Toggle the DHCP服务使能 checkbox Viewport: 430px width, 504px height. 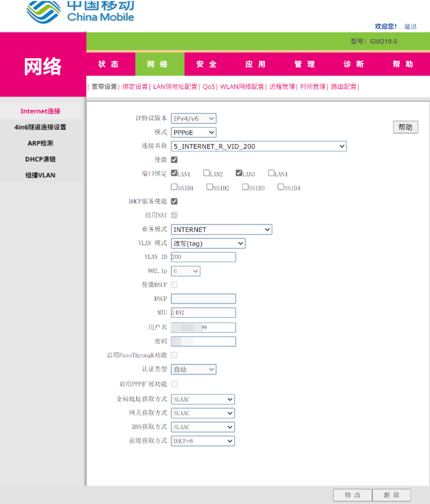175,201
